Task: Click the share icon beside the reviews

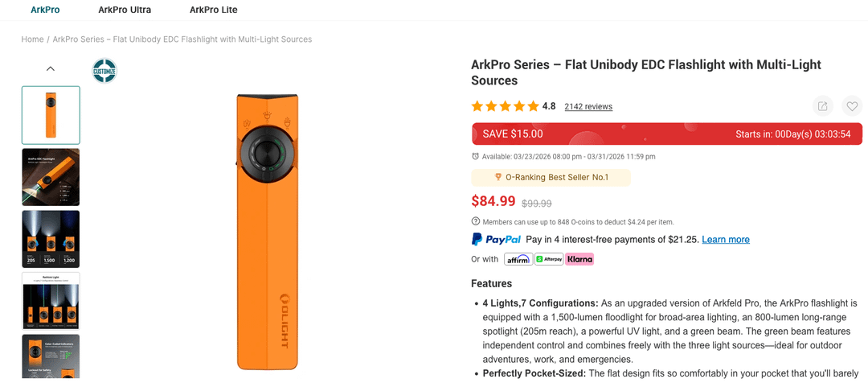Action: 822,106
